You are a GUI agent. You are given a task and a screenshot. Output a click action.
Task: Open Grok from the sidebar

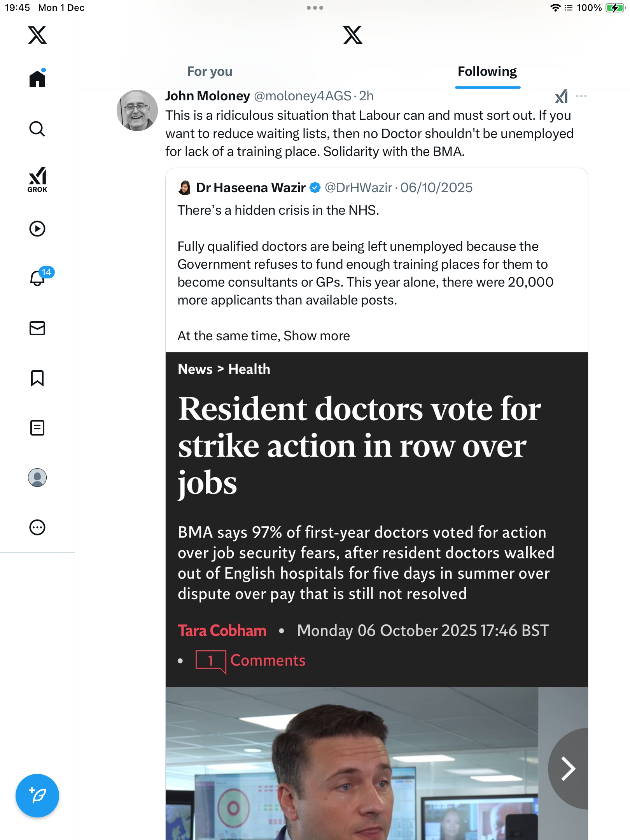(x=37, y=179)
